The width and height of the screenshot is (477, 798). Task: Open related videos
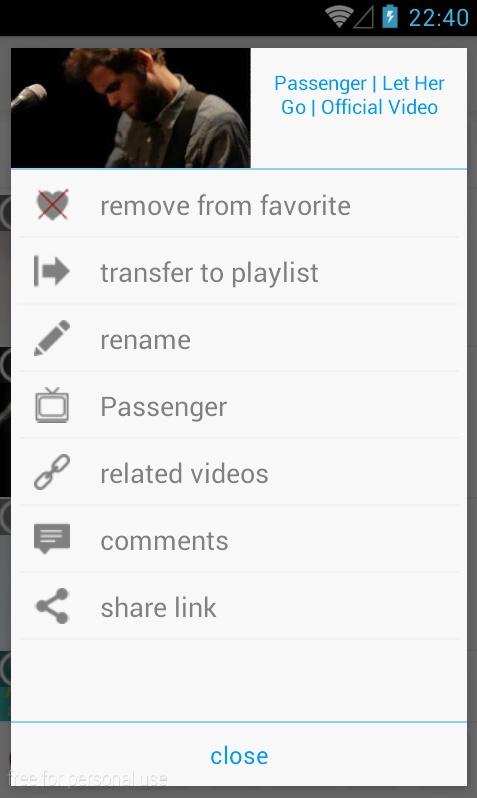point(239,473)
